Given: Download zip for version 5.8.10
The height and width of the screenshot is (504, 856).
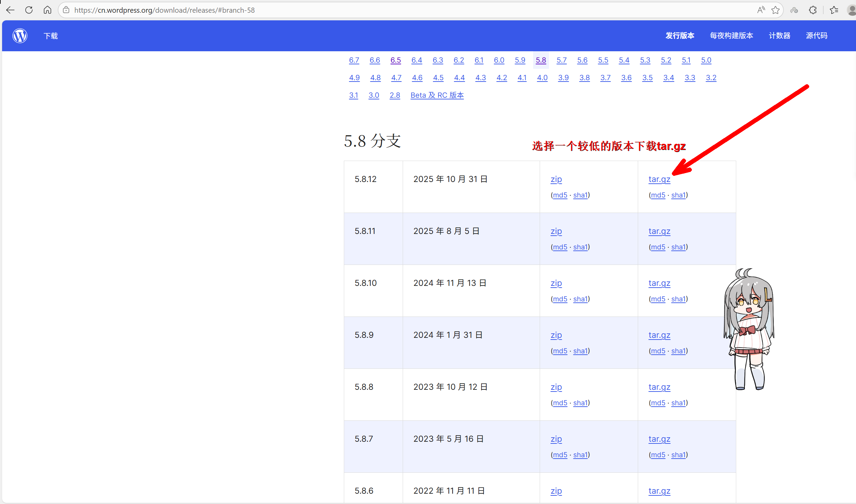Looking at the screenshot, I should pyautogui.click(x=556, y=283).
